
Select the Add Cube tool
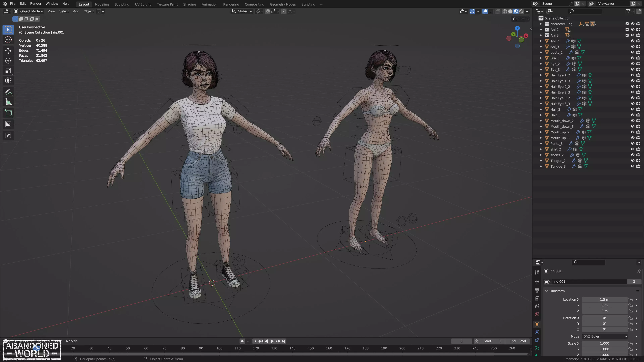point(8,113)
